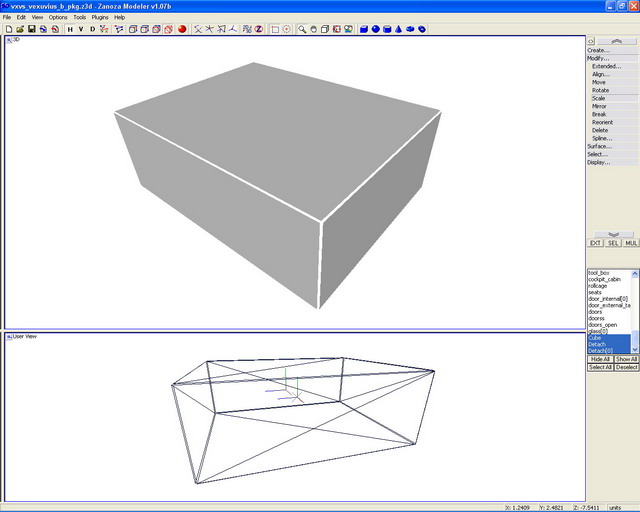This screenshot has width=640, height=512.
Task: Click the Hide All button
Action: (x=600, y=359)
